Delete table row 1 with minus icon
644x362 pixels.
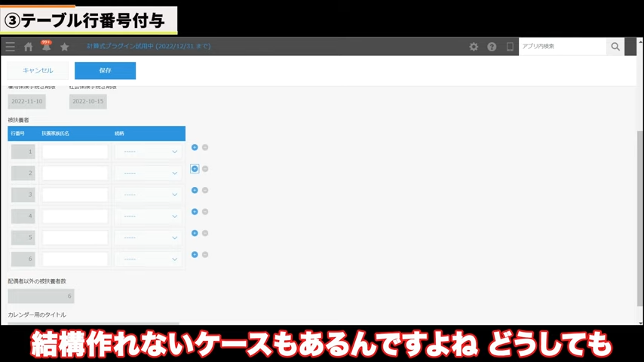pos(205,148)
